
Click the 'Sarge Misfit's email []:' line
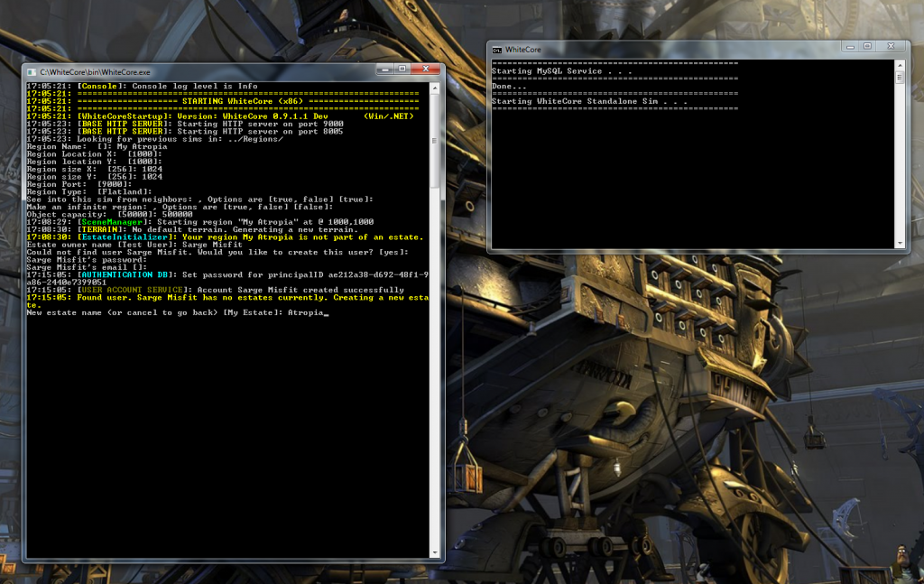(87, 267)
